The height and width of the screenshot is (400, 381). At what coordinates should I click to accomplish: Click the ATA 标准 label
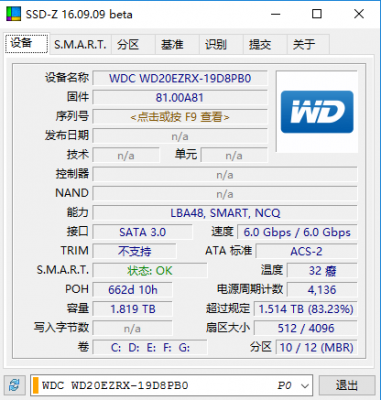pos(228,250)
